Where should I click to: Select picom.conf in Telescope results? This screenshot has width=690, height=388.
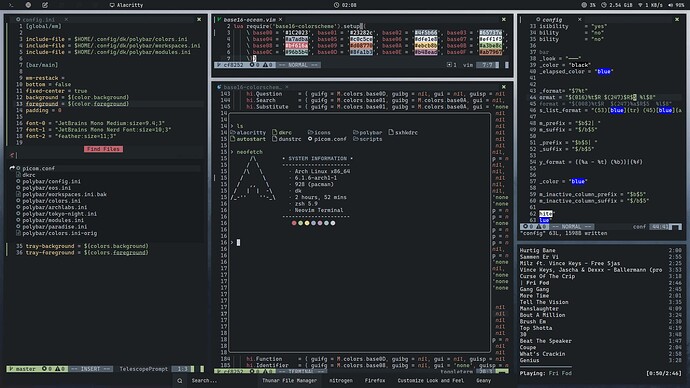[x=39, y=168]
